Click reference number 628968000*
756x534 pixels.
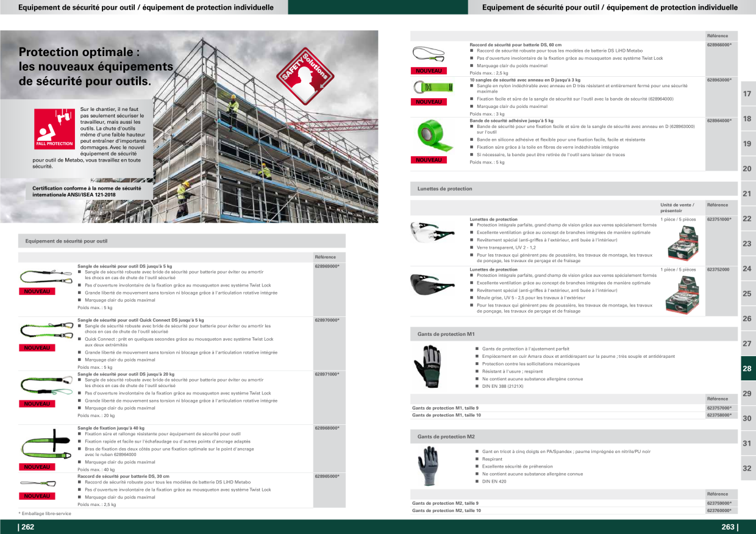[327, 428]
